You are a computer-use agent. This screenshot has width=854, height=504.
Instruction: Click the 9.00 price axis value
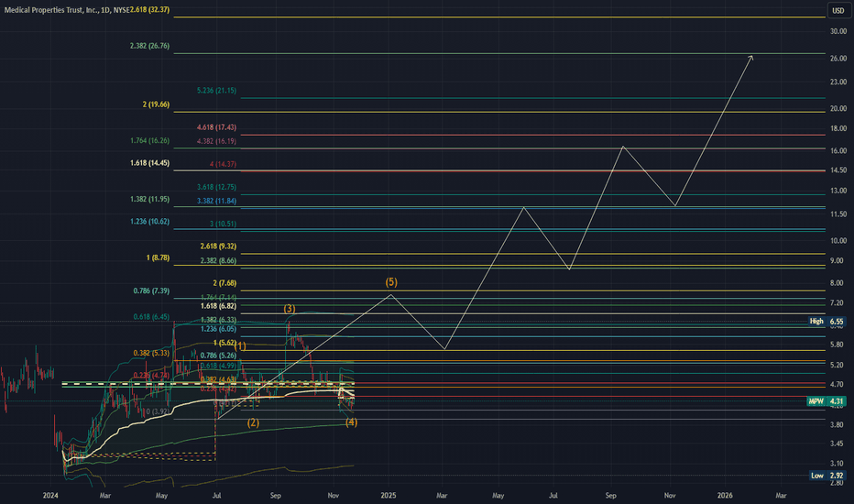[838, 261]
